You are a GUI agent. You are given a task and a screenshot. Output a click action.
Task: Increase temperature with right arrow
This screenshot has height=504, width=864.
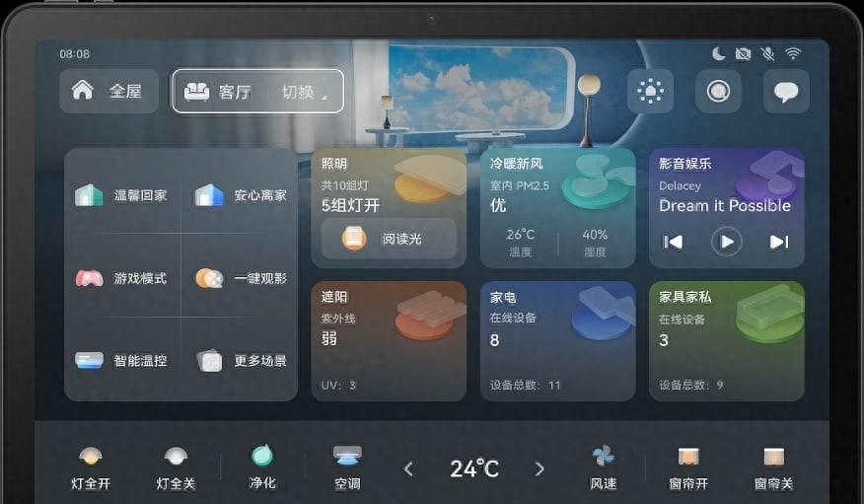(540, 468)
